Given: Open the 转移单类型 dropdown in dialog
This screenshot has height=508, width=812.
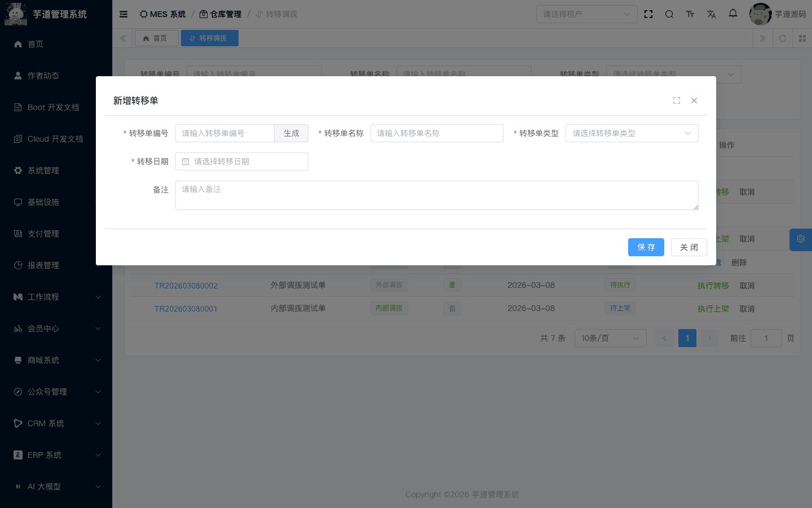Looking at the screenshot, I should point(632,133).
